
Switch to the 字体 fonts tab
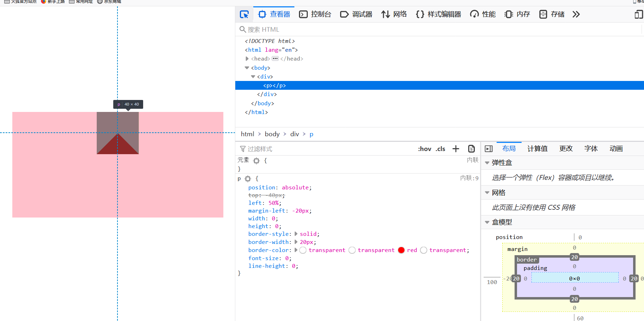click(x=591, y=149)
